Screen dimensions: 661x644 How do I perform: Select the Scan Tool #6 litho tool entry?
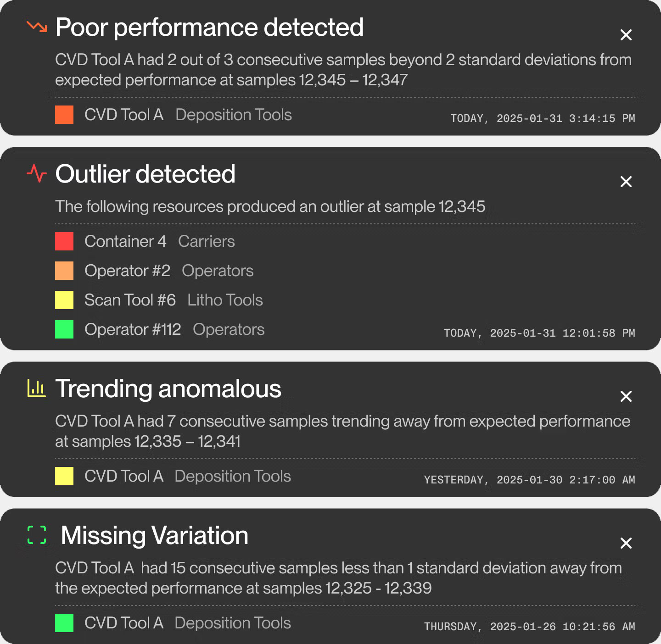point(129,300)
